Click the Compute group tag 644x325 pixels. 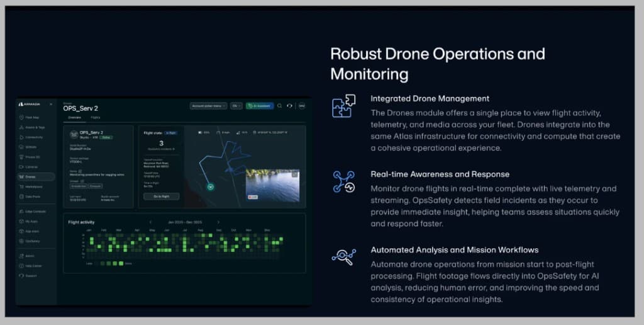(x=96, y=186)
